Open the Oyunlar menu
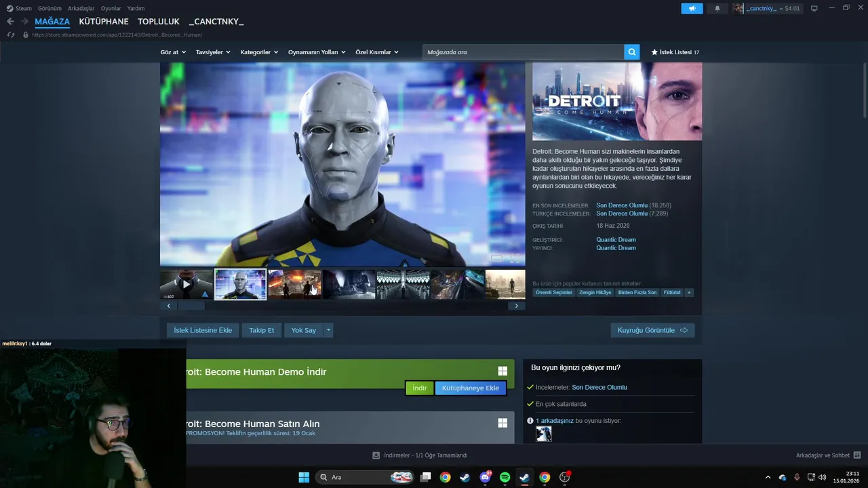The height and width of the screenshot is (488, 868). coord(111,8)
